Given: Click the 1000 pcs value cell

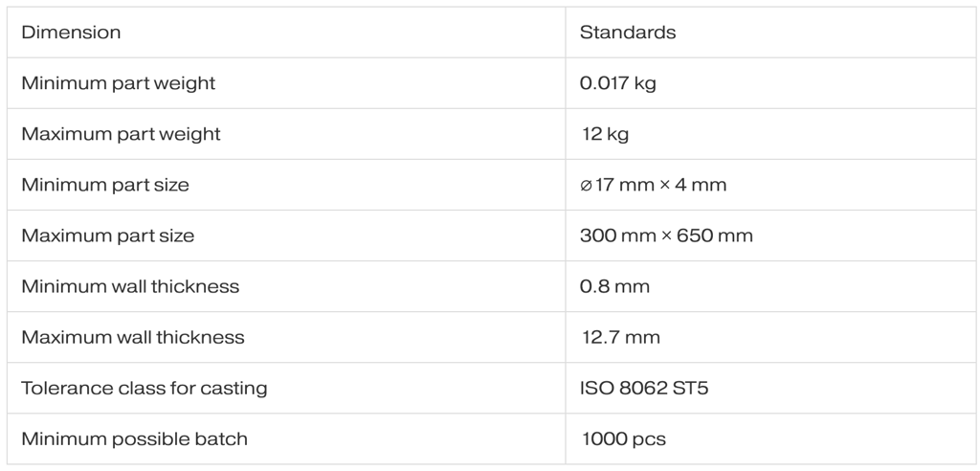Looking at the screenshot, I should tap(623, 439).
